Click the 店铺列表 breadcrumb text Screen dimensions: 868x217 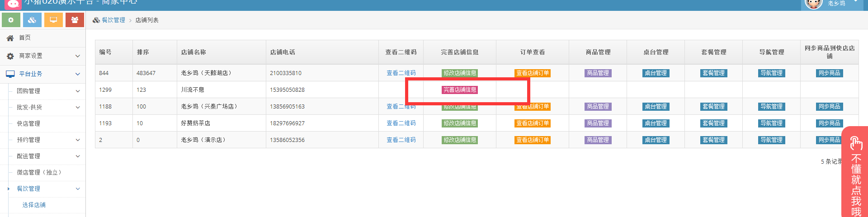click(x=147, y=20)
